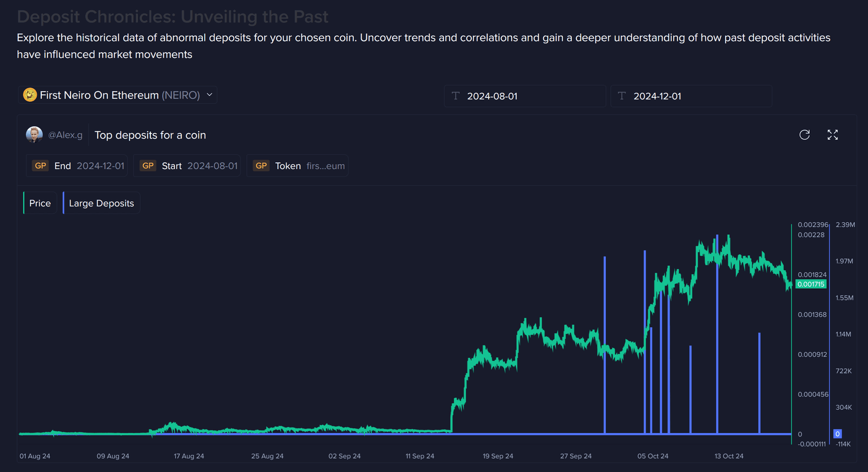
Task: Expand chart to fullscreen view
Action: 832,135
